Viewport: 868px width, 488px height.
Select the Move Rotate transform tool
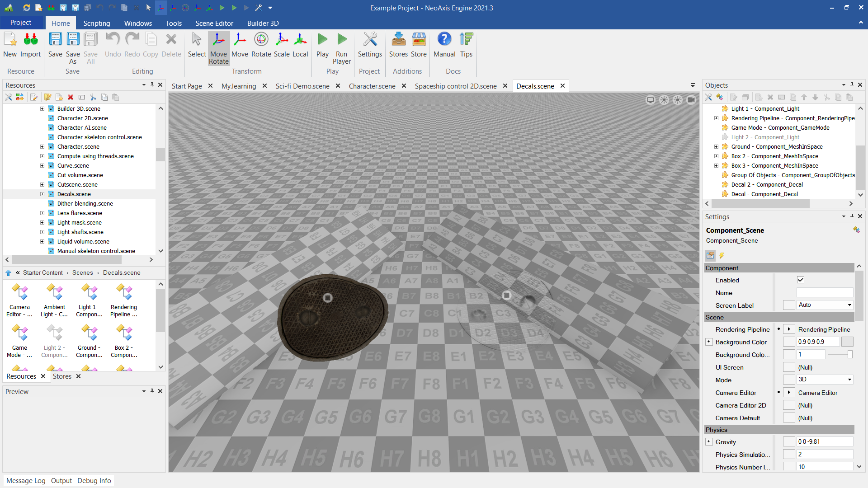click(x=218, y=47)
